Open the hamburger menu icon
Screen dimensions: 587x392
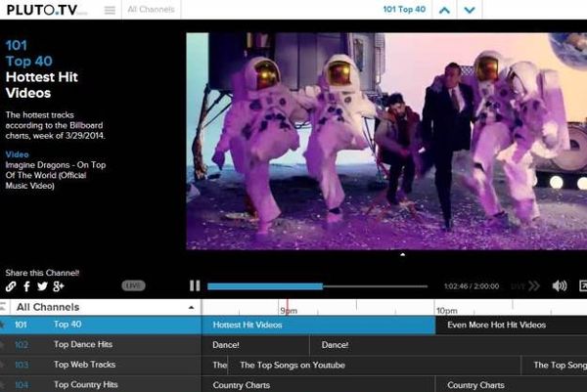(x=110, y=10)
